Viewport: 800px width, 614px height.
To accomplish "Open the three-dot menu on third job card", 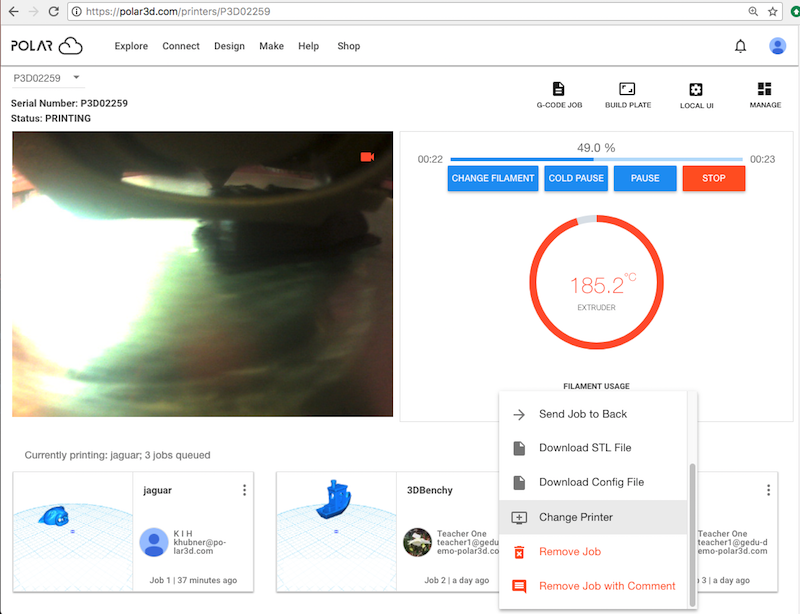I will coord(768,490).
